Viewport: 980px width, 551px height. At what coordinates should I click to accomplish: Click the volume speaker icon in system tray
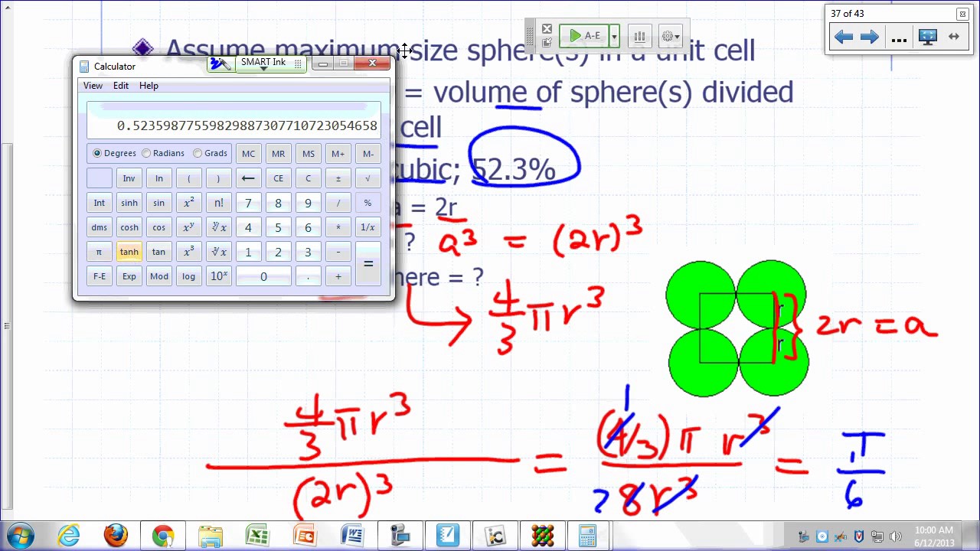tap(896, 536)
